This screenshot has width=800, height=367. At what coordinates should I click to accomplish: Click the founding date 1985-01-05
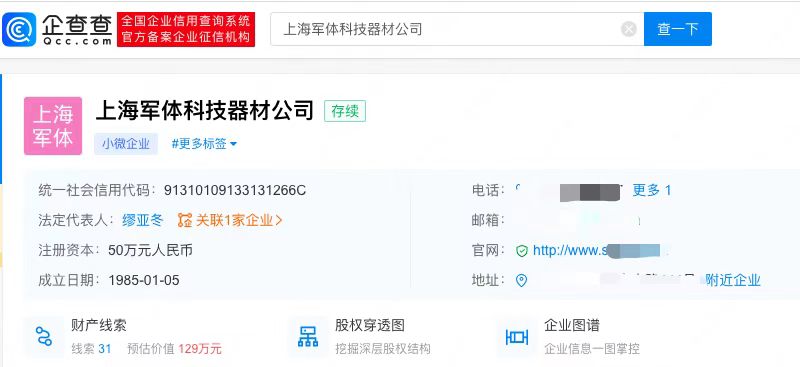tap(144, 280)
